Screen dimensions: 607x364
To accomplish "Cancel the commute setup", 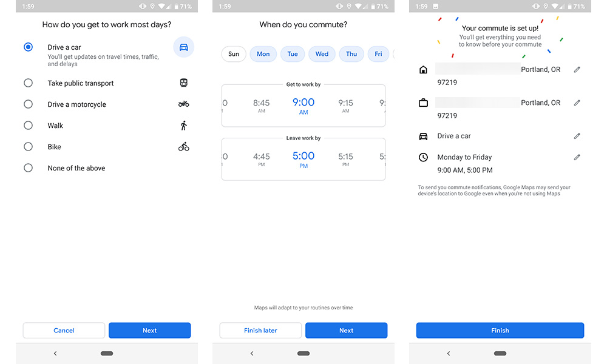I will tap(64, 331).
